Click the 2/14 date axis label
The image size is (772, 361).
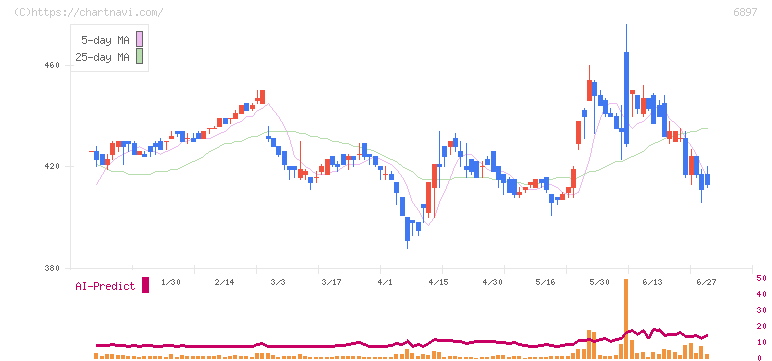[224, 282]
